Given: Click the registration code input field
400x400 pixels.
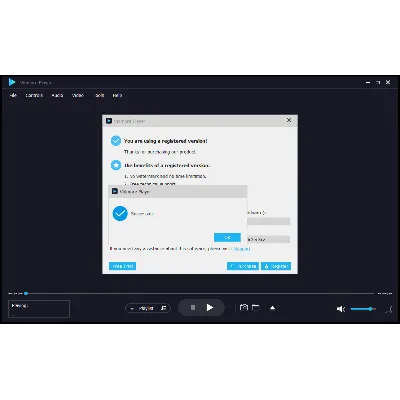Looking at the screenshot, I should point(269,239).
